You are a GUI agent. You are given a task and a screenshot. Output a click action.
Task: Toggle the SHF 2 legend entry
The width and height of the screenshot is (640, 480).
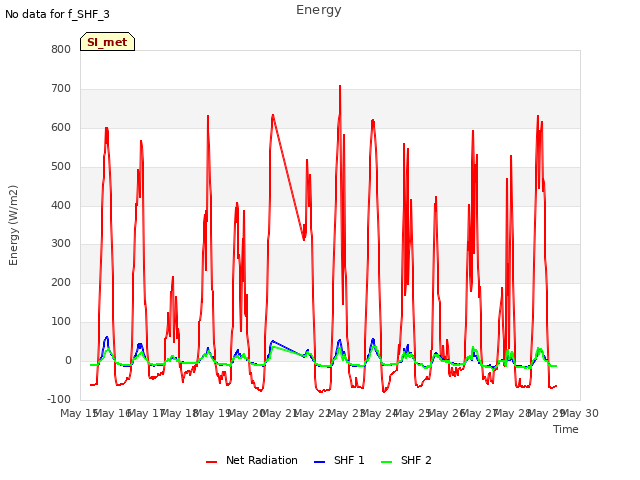point(406,460)
